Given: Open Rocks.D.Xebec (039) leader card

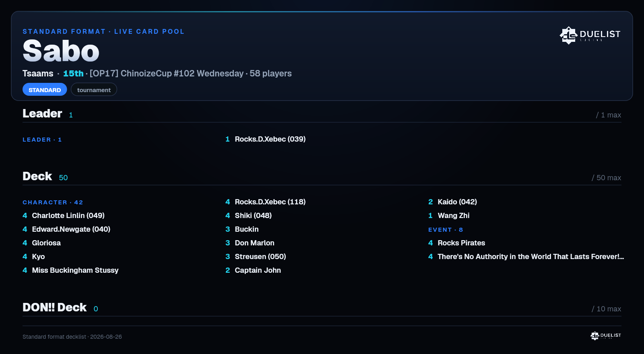Looking at the screenshot, I should click(x=266, y=139).
